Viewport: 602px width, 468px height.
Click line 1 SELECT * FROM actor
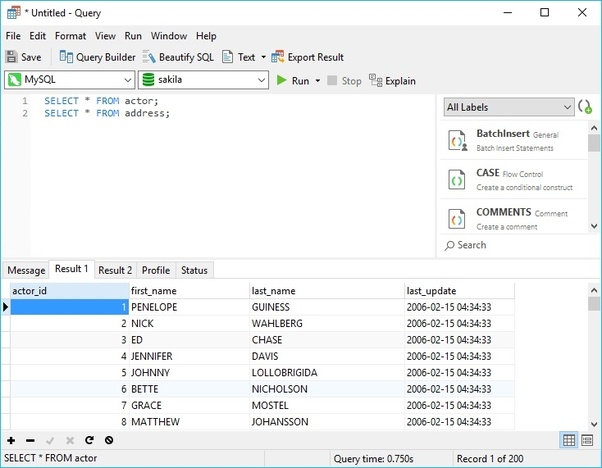tap(101, 101)
